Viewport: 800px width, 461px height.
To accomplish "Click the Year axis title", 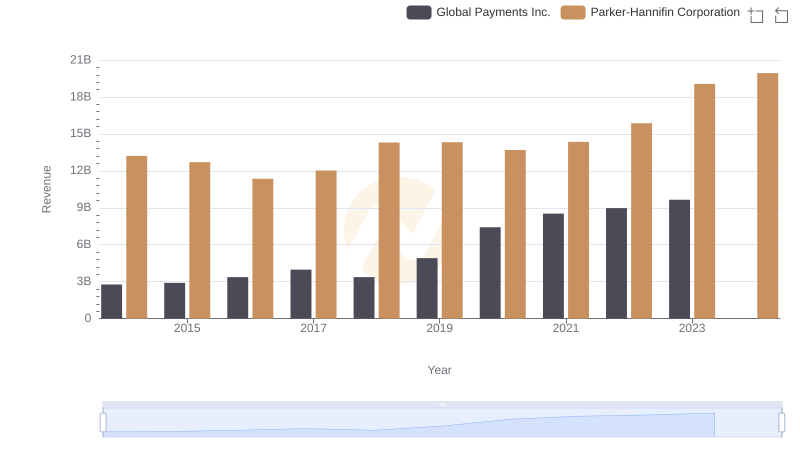I will 439,370.
